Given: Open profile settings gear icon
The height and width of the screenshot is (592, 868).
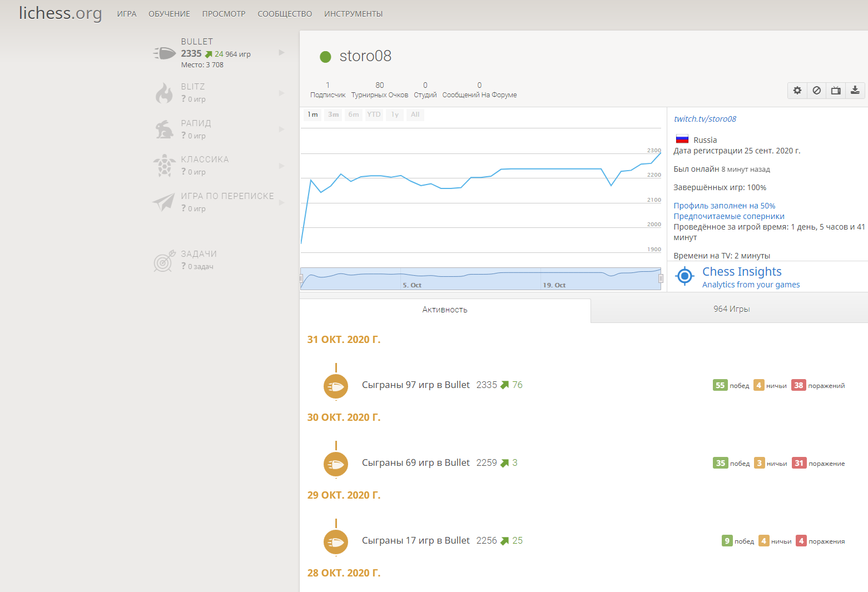Looking at the screenshot, I should 797,91.
